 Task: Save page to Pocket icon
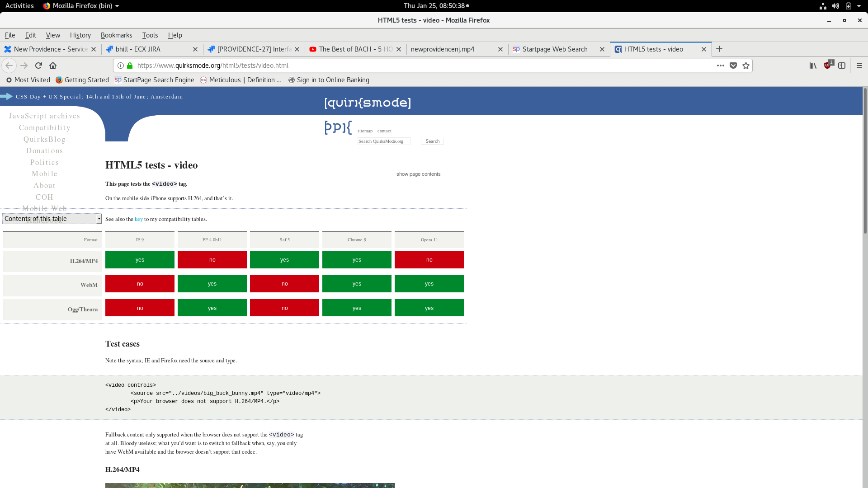[733, 66]
